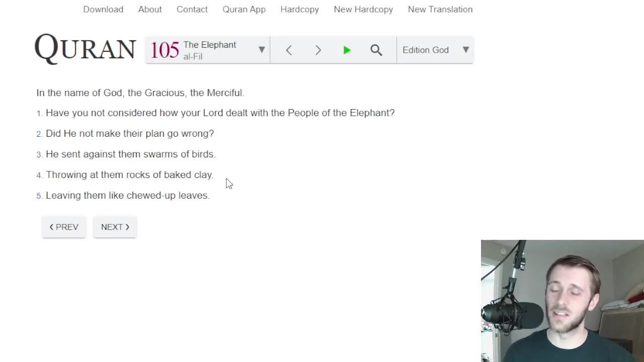
Task: Open the Edition God dropdown
Action: (435, 50)
